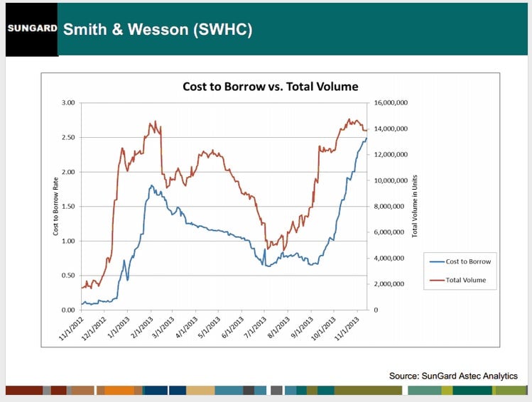Image resolution: width=532 pixels, height=402 pixels.
Task: Click the 2,000,000 right axis value
Action: pyautogui.click(x=389, y=284)
